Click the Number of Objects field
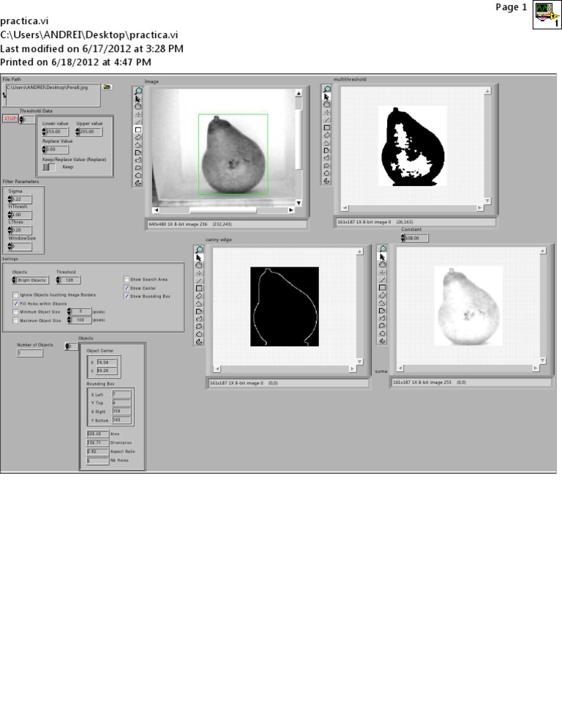This screenshot has width=562, height=728. (30, 353)
